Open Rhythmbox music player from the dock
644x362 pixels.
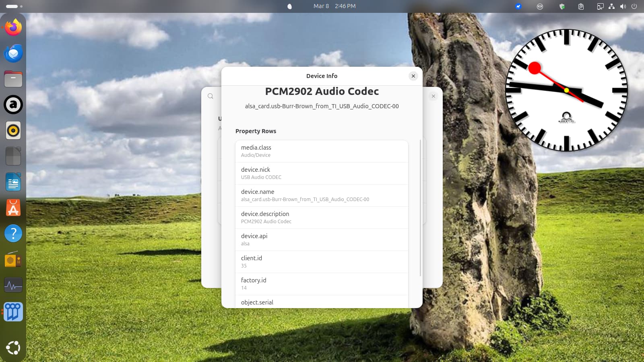[13, 131]
